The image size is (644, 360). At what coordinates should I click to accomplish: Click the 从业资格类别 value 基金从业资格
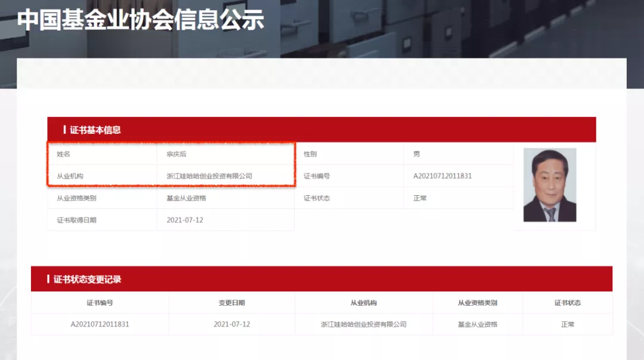tap(187, 198)
